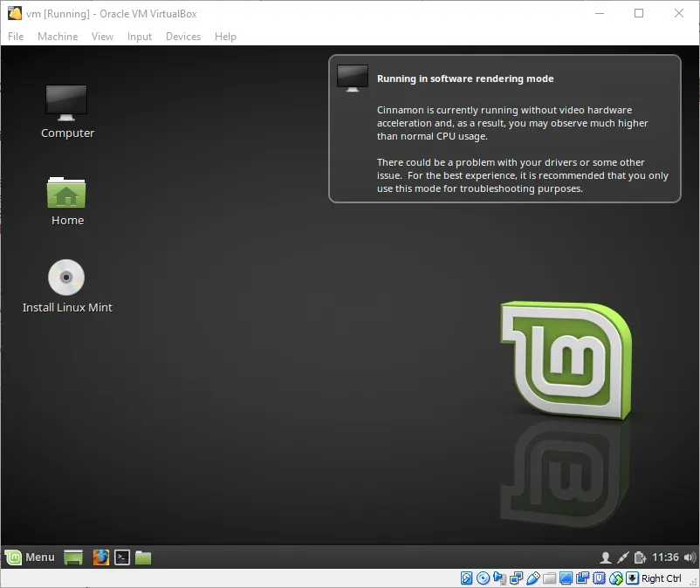Click the monitor icon in notification
700x588 pixels.
pyautogui.click(x=353, y=78)
